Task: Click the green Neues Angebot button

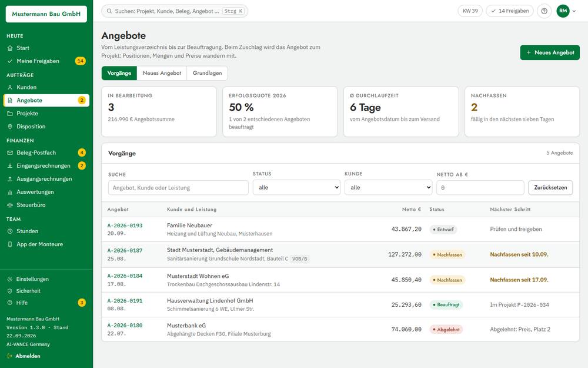Action: [x=550, y=52]
